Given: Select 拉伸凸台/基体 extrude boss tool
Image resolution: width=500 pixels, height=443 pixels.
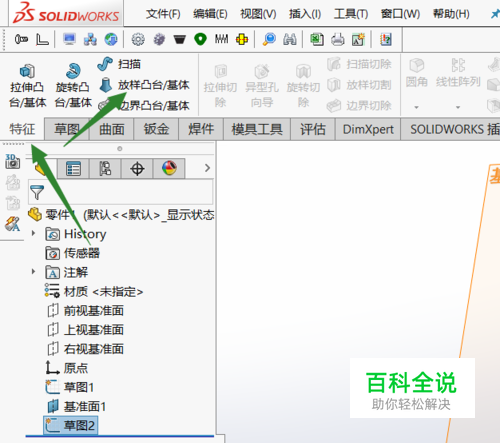Looking at the screenshot, I should coord(27,85).
